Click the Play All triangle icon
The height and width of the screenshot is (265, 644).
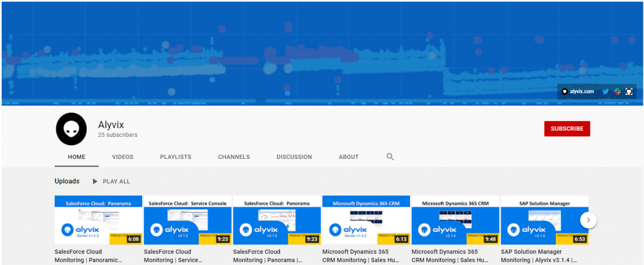(95, 181)
